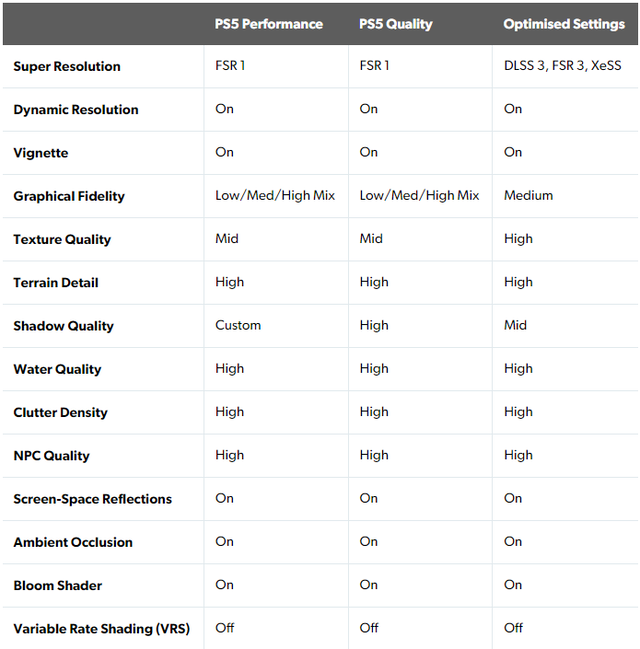Click the PS5 Performance column header
Viewport: 640px width, 649px height.
click(x=268, y=23)
